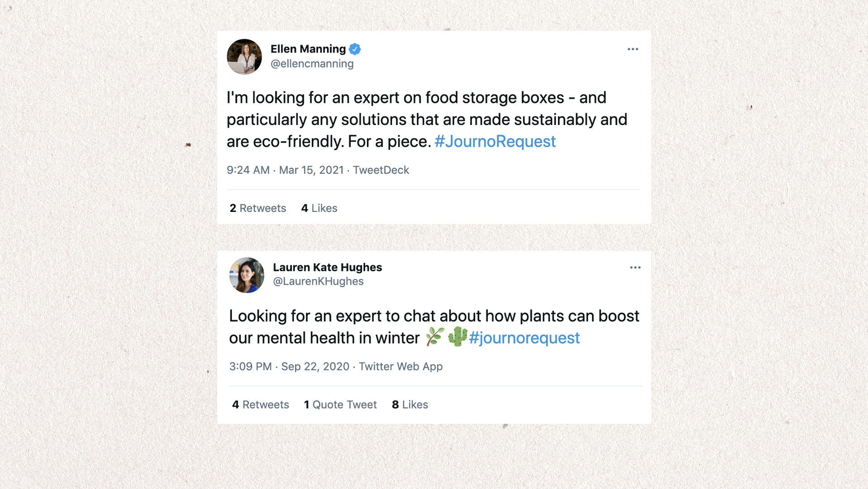Click the Ellen Manning display name
868x489 pixels.
(x=308, y=49)
